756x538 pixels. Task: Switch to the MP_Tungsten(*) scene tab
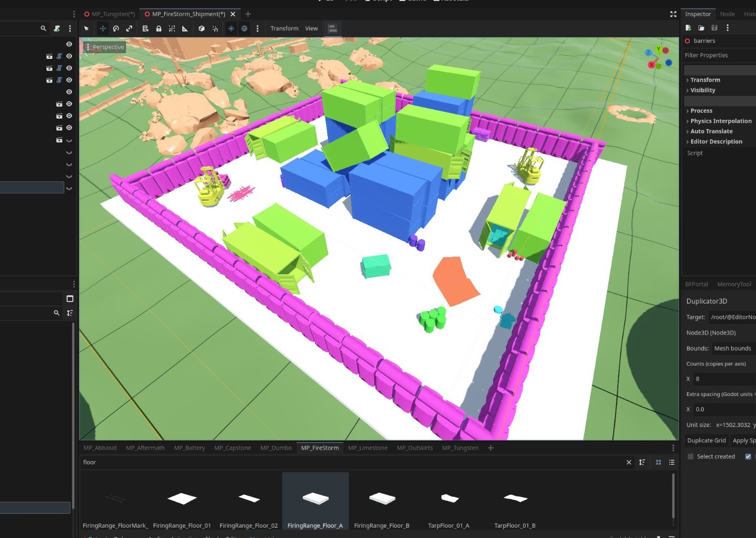(x=109, y=14)
